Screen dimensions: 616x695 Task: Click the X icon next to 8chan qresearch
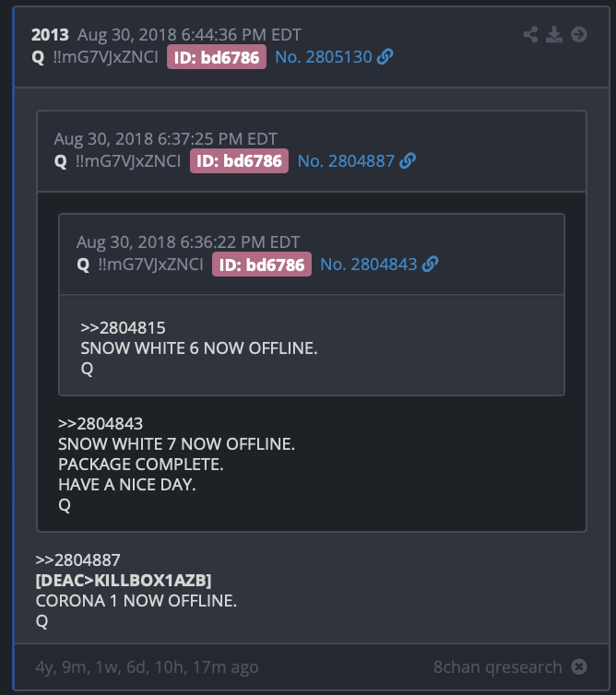click(579, 666)
